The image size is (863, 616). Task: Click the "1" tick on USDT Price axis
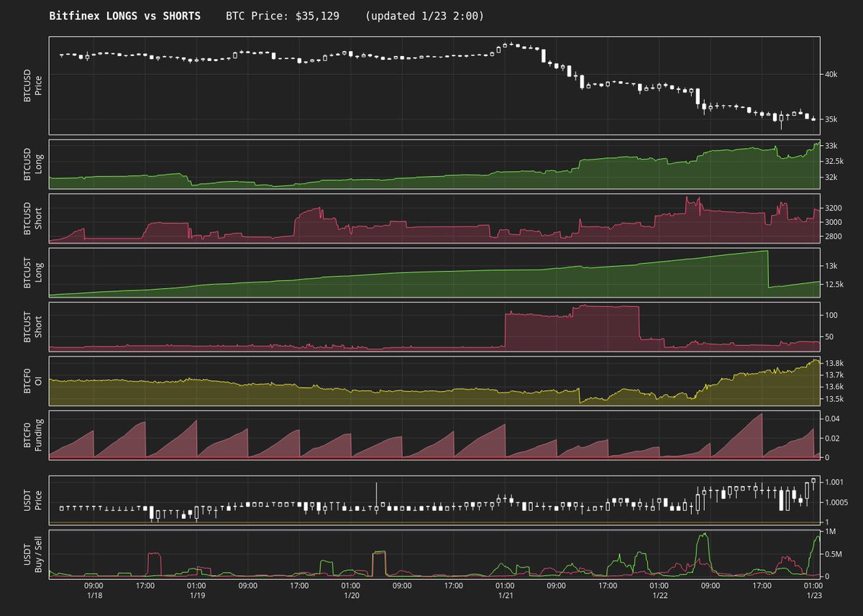[x=826, y=522]
